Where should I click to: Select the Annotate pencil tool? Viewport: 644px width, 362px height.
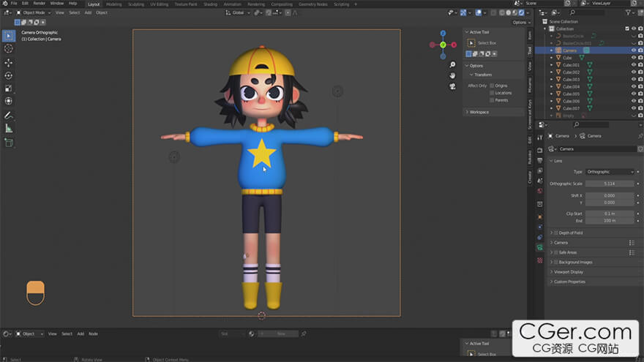point(9,116)
